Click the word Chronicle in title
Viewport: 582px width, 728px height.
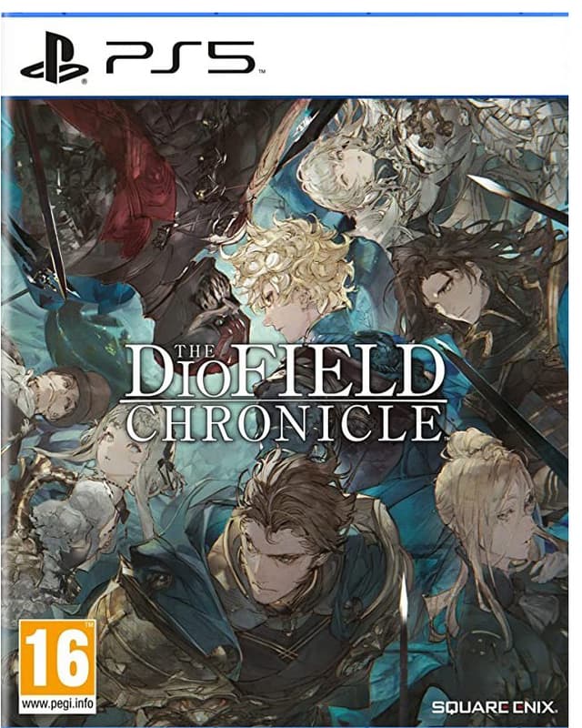tap(284, 423)
